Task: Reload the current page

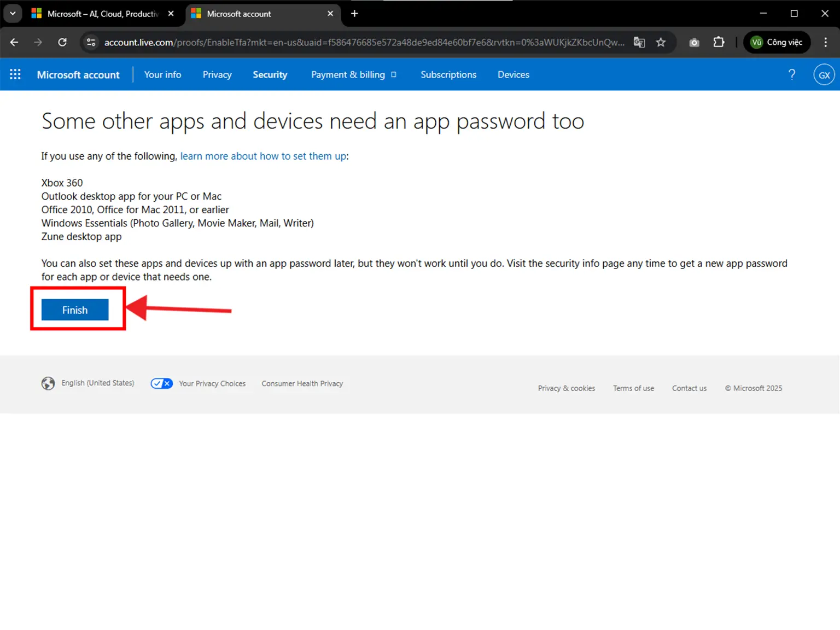Action: tap(62, 42)
